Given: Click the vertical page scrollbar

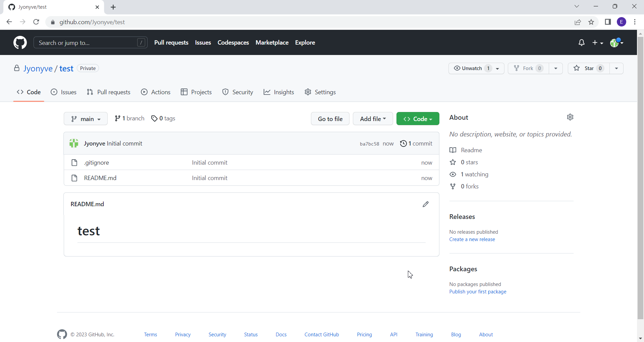Looking at the screenshot, I should click(640, 178).
